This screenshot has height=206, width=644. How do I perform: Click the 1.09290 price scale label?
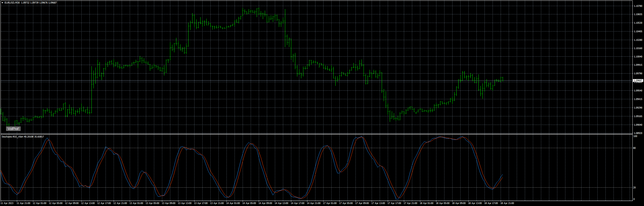(638, 108)
